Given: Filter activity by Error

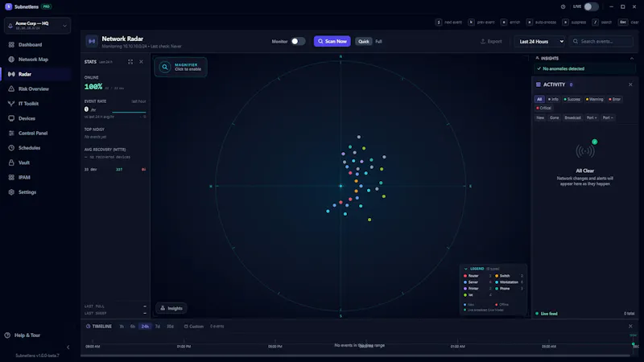Looking at the screenshot, I should point(615,99).
